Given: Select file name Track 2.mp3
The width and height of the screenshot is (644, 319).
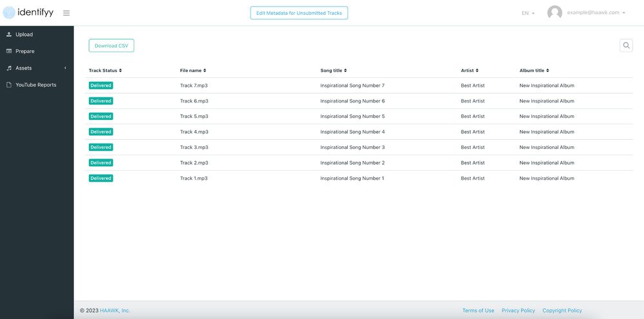Looking at the screenshot, I should click(x=194, y=163).
